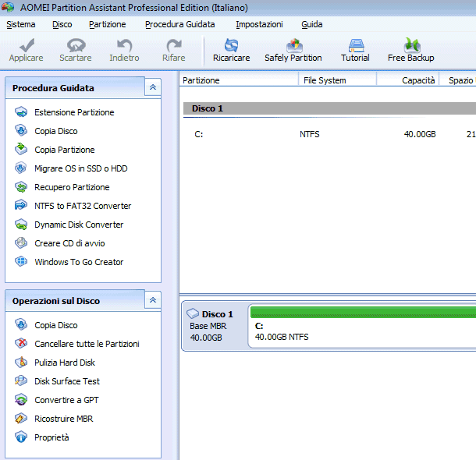Screen dimensions: 476x460
Task: Click the Disk Surface Test link
Action: click(67, 381)
